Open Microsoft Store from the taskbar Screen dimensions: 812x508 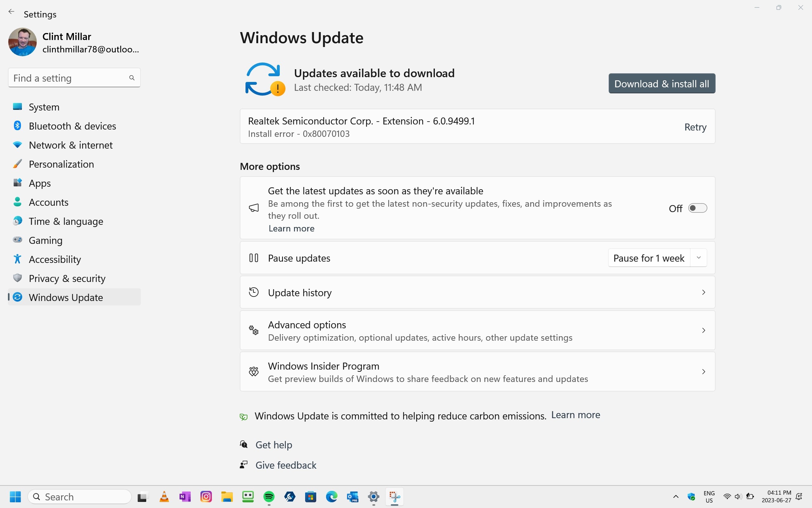point(311,496)
